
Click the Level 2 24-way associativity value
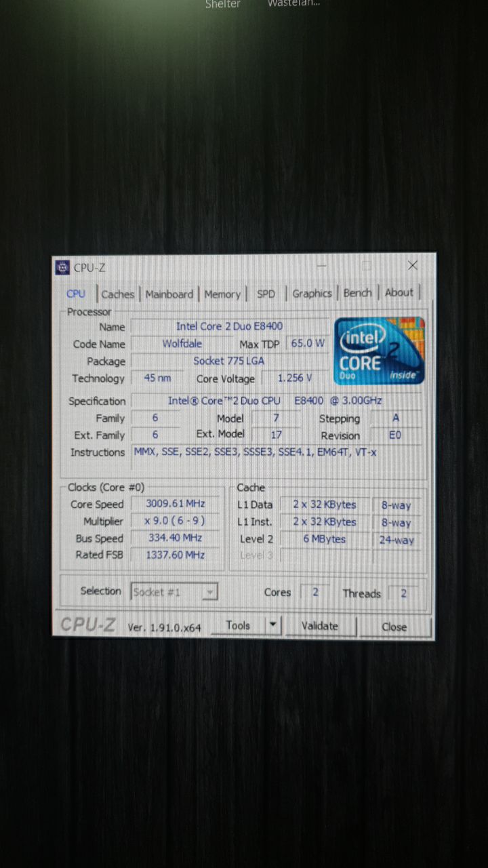click(x=396, y=540)
